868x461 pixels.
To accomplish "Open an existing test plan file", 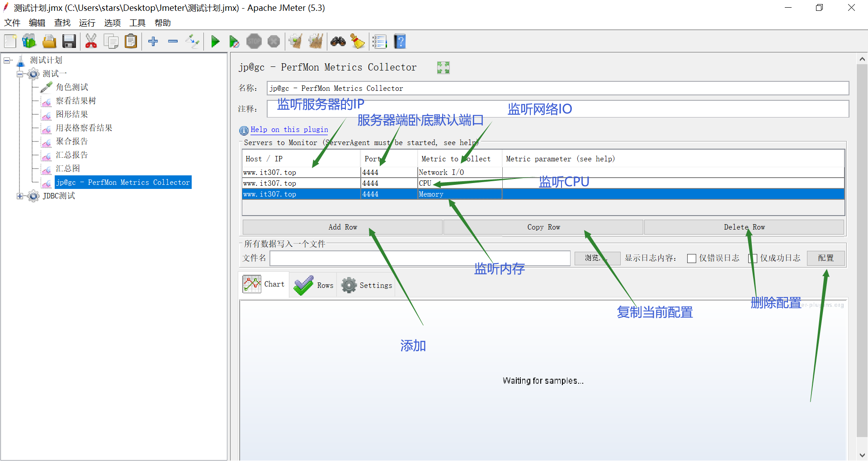I will click(x=49, y=41).
